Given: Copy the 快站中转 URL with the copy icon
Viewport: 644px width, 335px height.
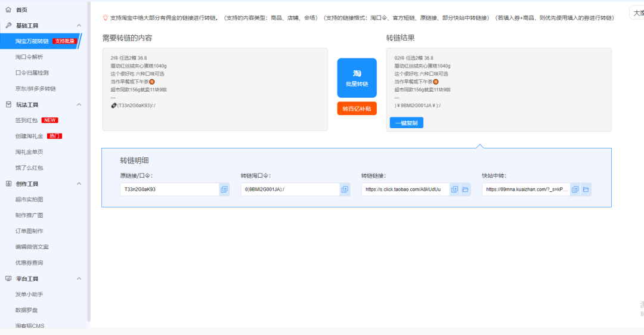Looking at the screenshot, I should [575, 190].
